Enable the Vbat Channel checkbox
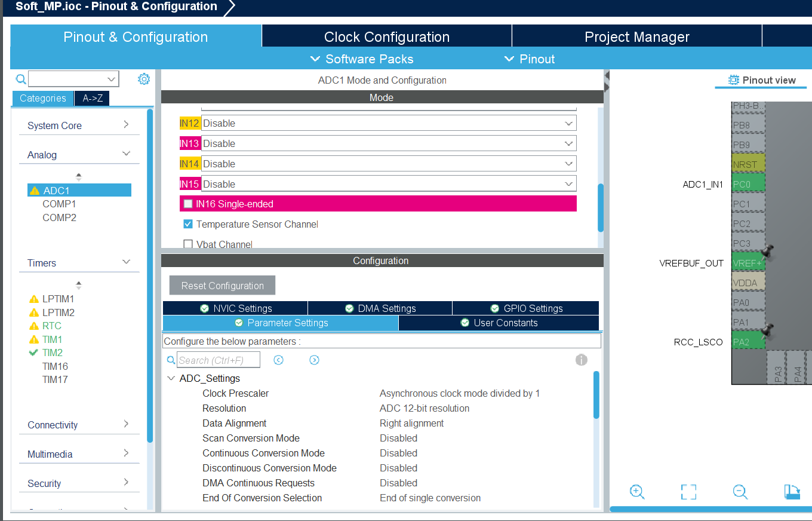 (x=188, y=244)
